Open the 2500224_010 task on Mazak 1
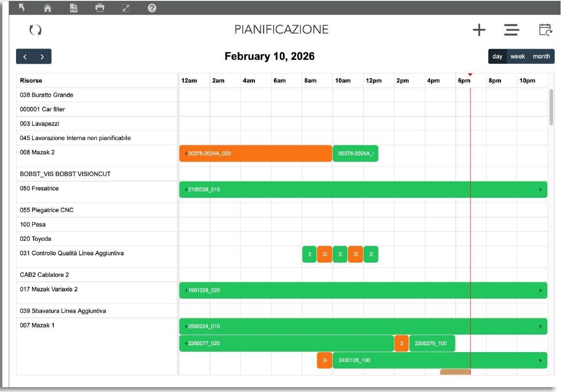 [363, 326]
